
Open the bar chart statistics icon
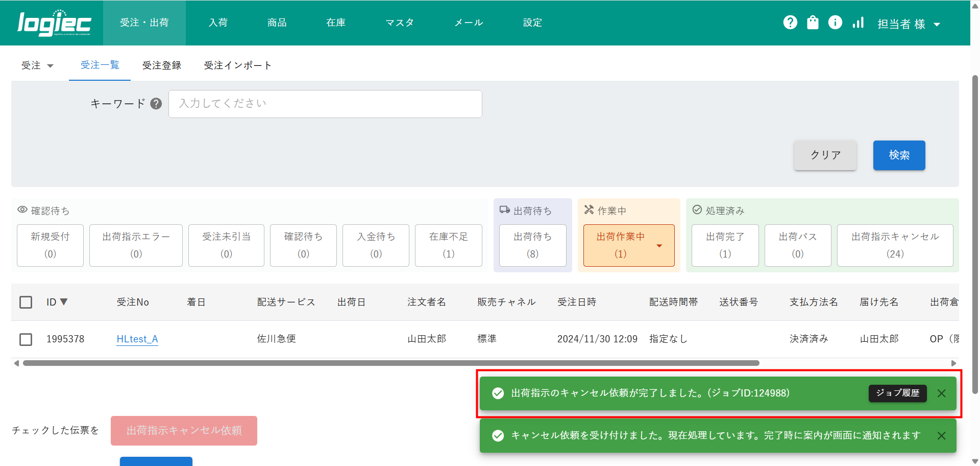[858, 22]
